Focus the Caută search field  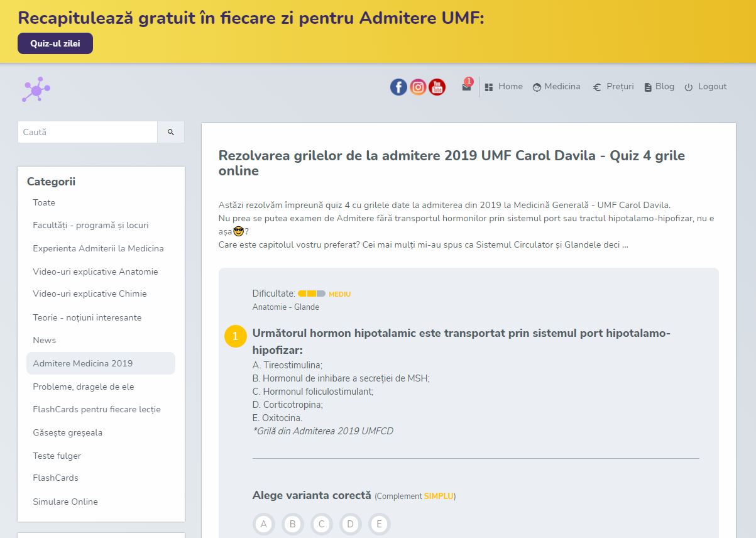tap(87, 132)
